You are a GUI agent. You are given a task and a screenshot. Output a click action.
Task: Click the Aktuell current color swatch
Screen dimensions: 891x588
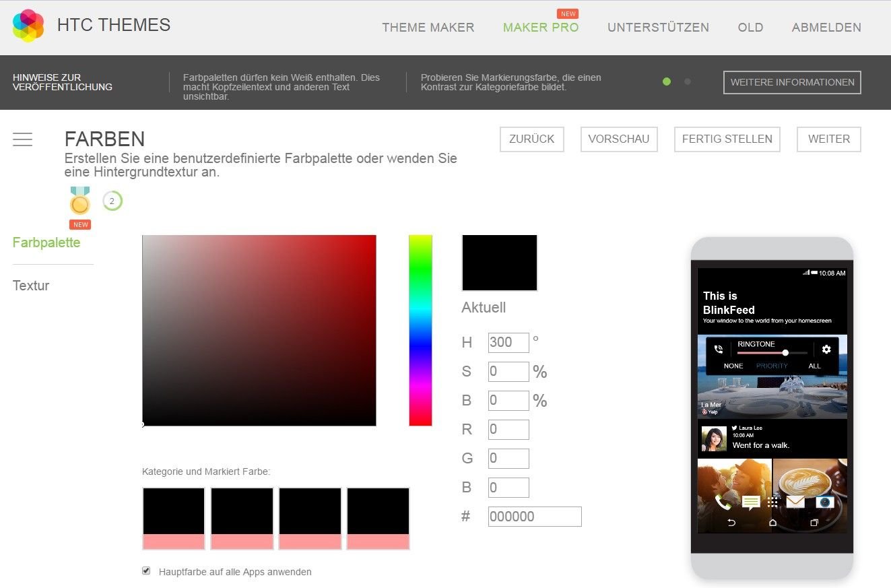tap(500, 263)
